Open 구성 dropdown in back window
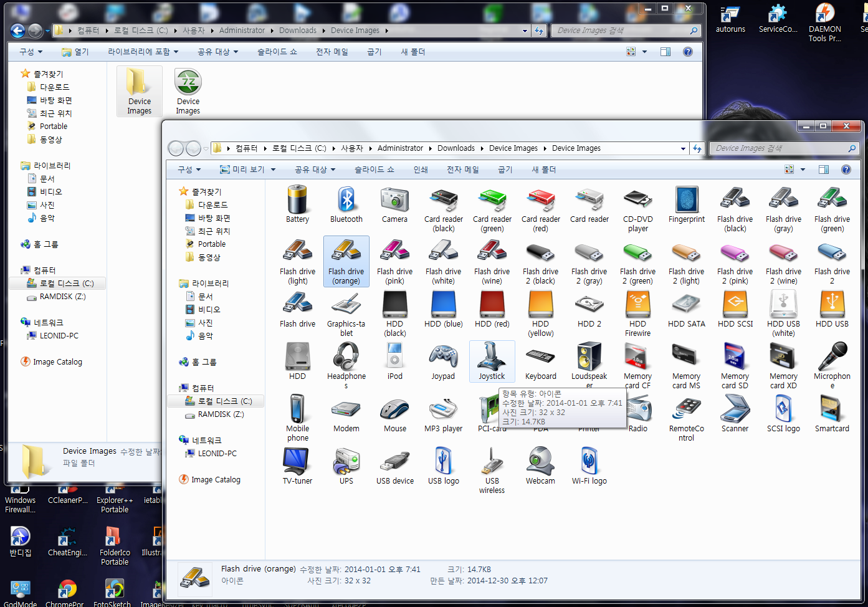Screen dimensions: 868x607 (31, 52)
